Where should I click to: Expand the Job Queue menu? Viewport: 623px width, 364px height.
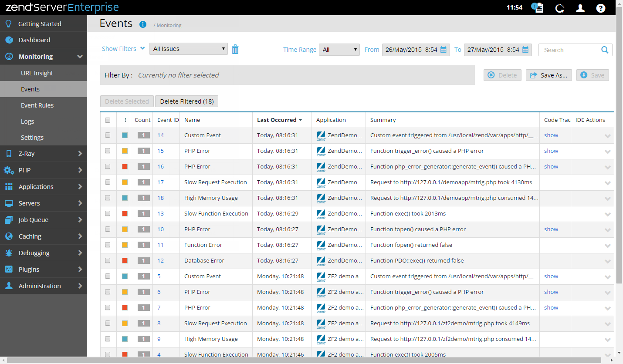(44, 220)
